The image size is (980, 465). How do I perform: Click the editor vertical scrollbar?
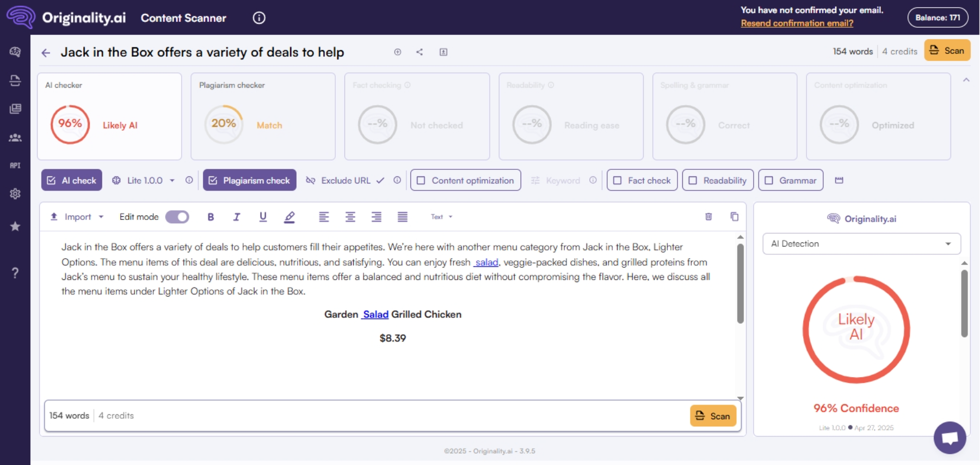(740, 284)
